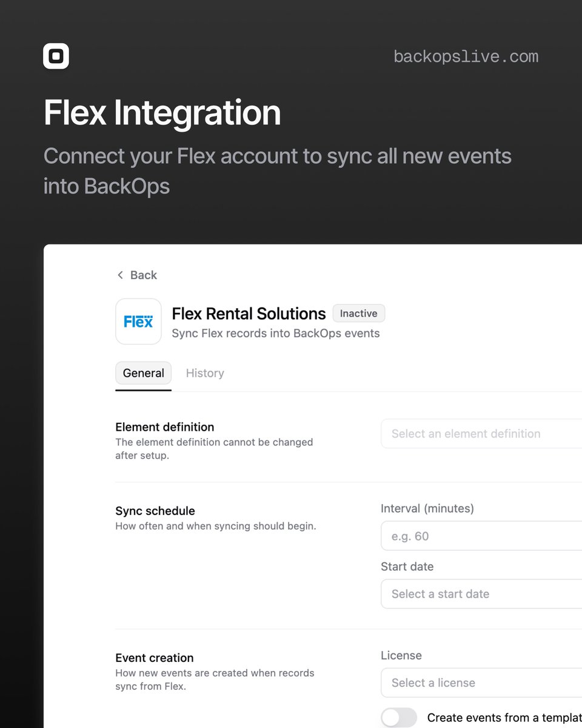Click the BackOps square logo icon
Image resolution: width=582 pixels, height=728 pixels.
[x=56, y=56]
